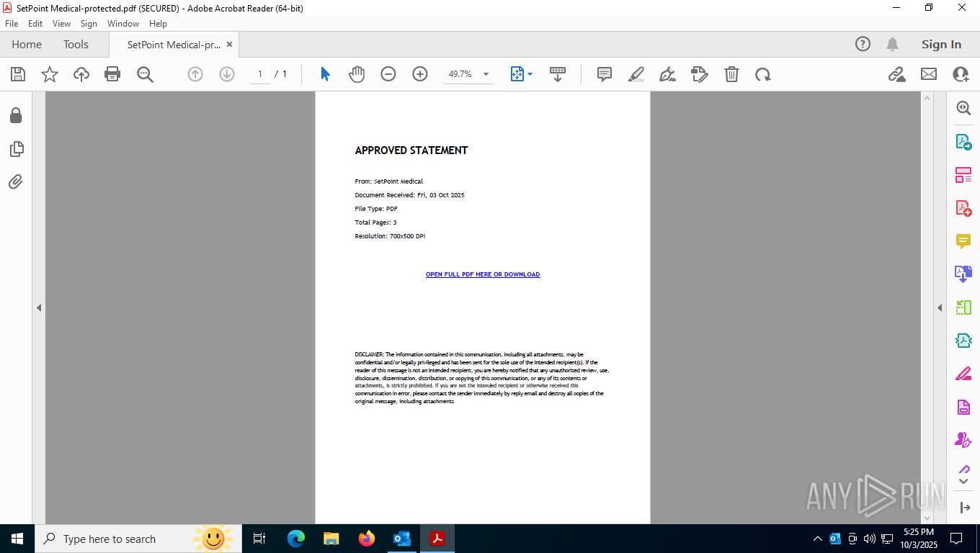Viewport: 980px width, 553px height.
Task: Save the file with the floppy disk icon
Action: [18, 74]
